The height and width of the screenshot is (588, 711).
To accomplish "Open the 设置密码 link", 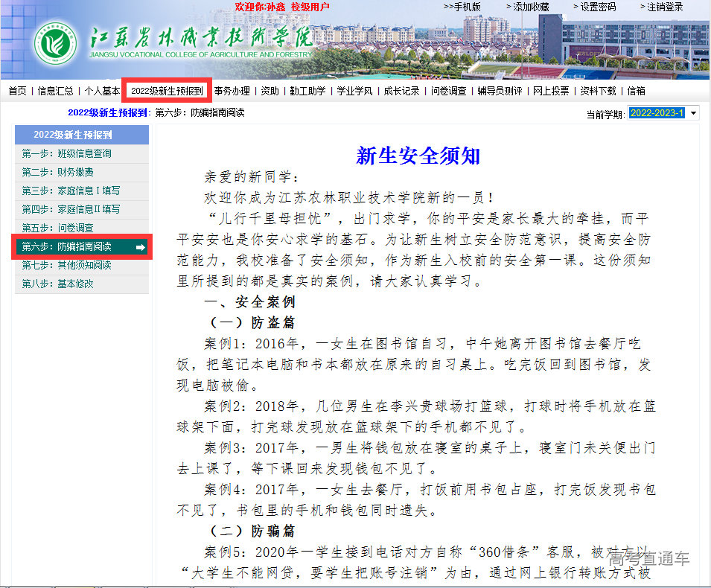I will pyautogui.click(x=594, y=7).
